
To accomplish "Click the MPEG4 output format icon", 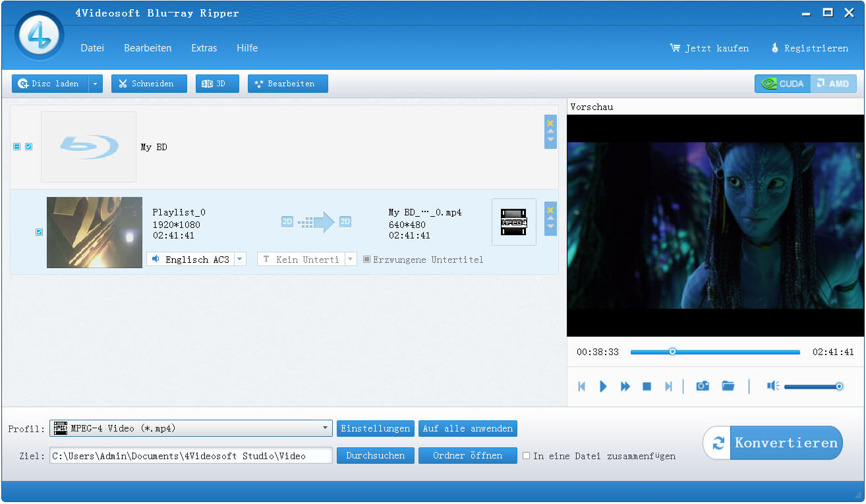I will click(x=514, y=222).
